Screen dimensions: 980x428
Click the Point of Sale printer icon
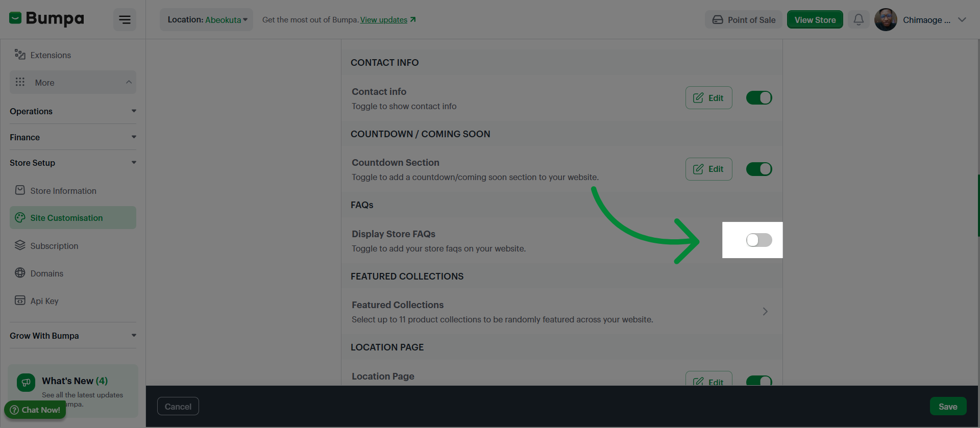click(718, 20)
